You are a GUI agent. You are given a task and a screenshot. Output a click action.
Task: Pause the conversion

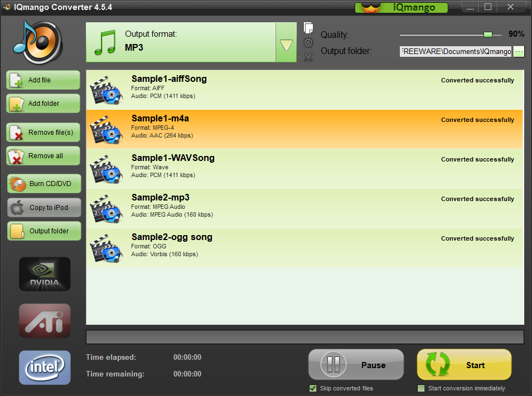pyautogui.click(x=356, y=365)
